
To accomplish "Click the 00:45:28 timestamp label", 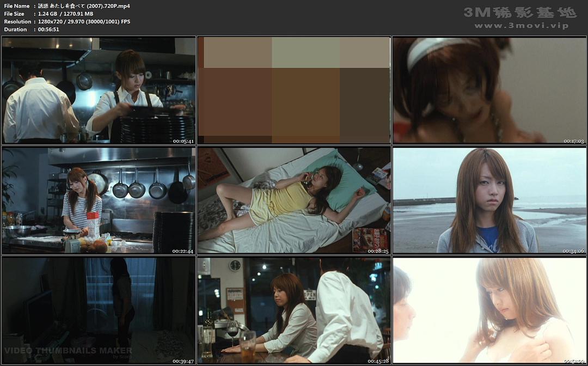I will [378, 361].
